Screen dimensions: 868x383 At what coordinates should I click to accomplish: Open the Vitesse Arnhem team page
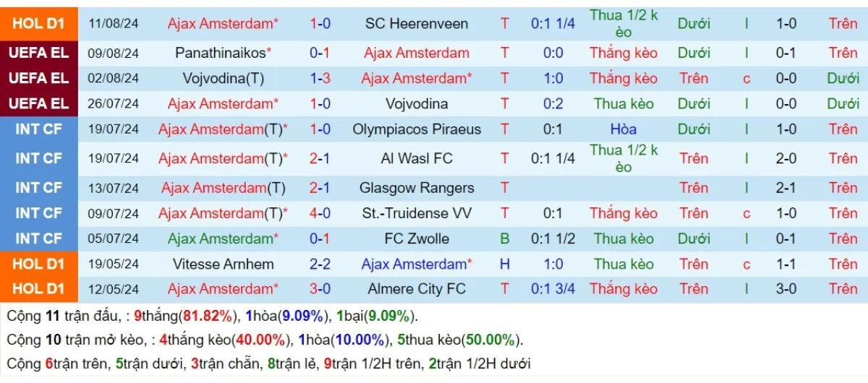[x=223, y=264]
